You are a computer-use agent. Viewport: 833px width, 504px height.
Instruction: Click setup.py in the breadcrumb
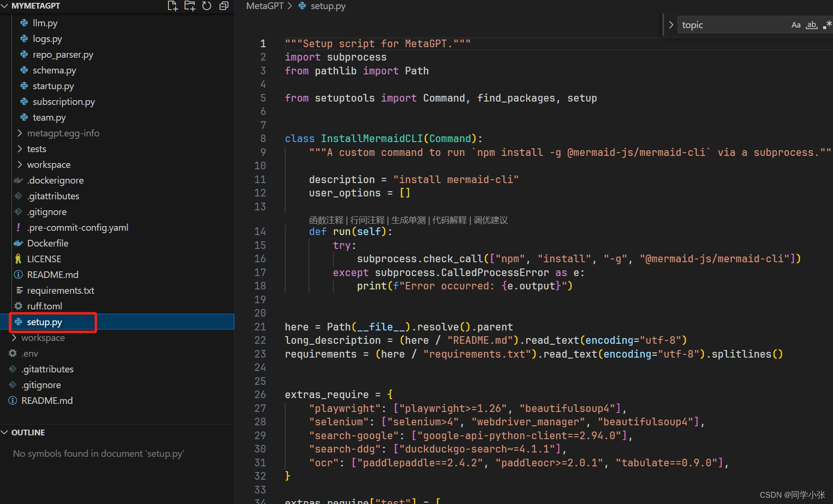pyautogui.click(x=328, y=6)
